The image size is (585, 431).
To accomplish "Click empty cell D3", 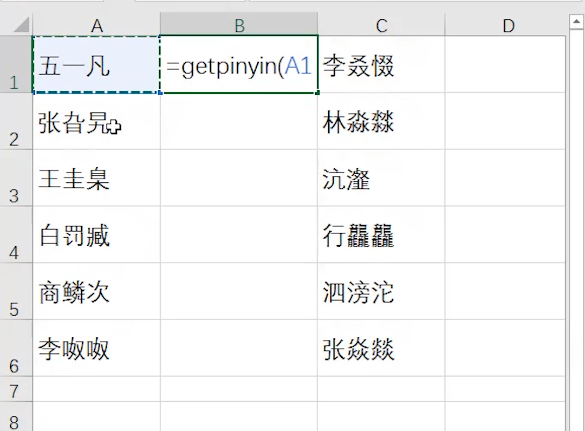I will 505,178.
